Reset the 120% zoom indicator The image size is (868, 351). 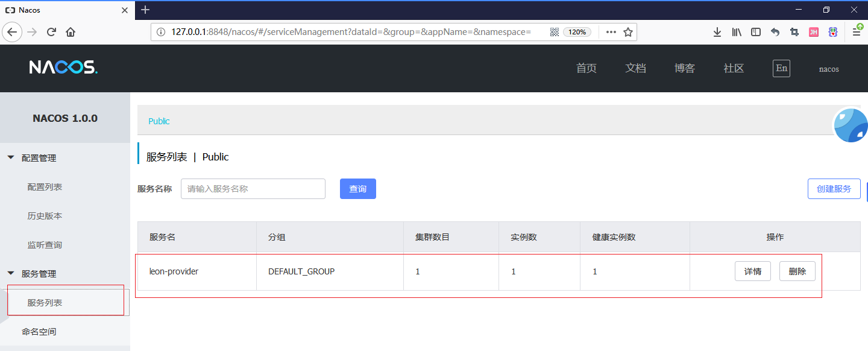[577, 32]
